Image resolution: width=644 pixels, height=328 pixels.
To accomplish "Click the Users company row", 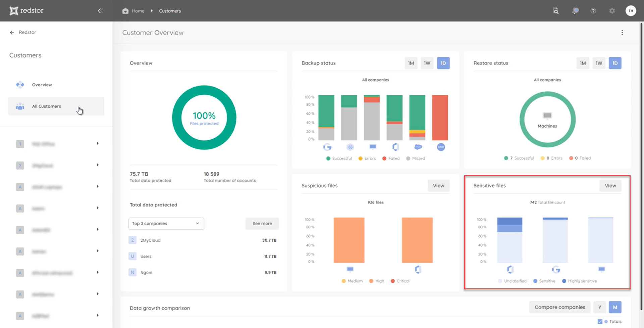I will click(203, 256).
